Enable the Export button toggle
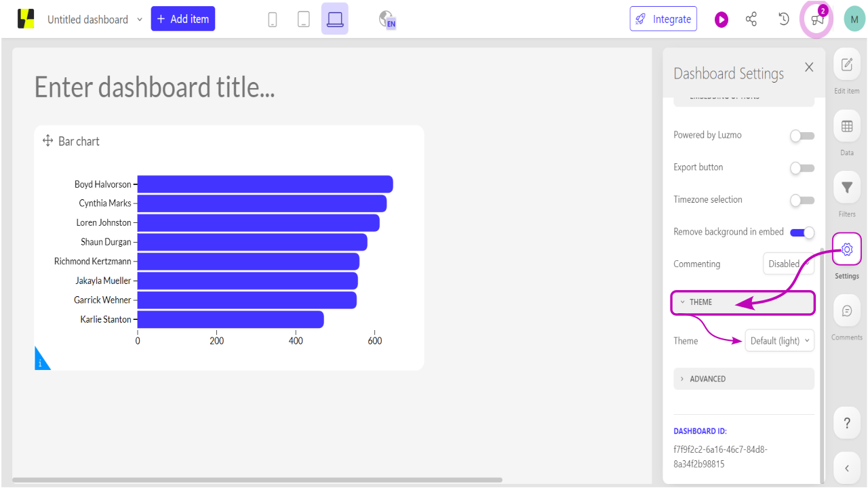Screen dimensions: 868x488 click(x=802, y=168)
